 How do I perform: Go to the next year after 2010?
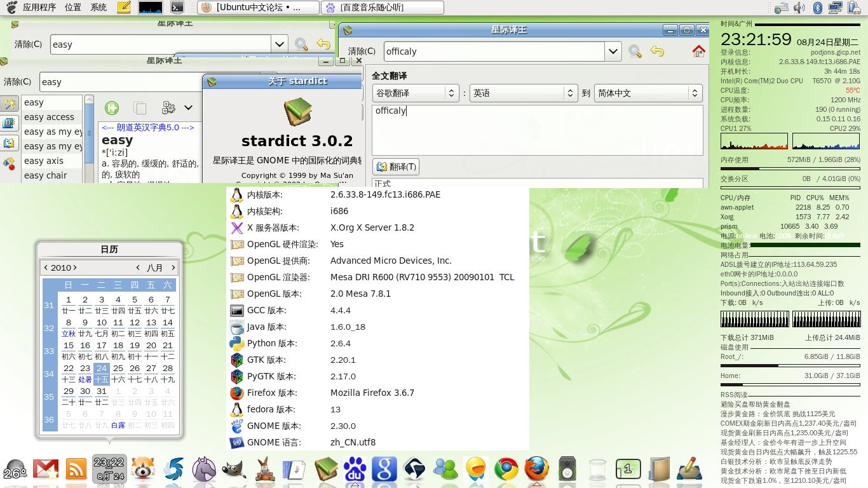point(75,268)
